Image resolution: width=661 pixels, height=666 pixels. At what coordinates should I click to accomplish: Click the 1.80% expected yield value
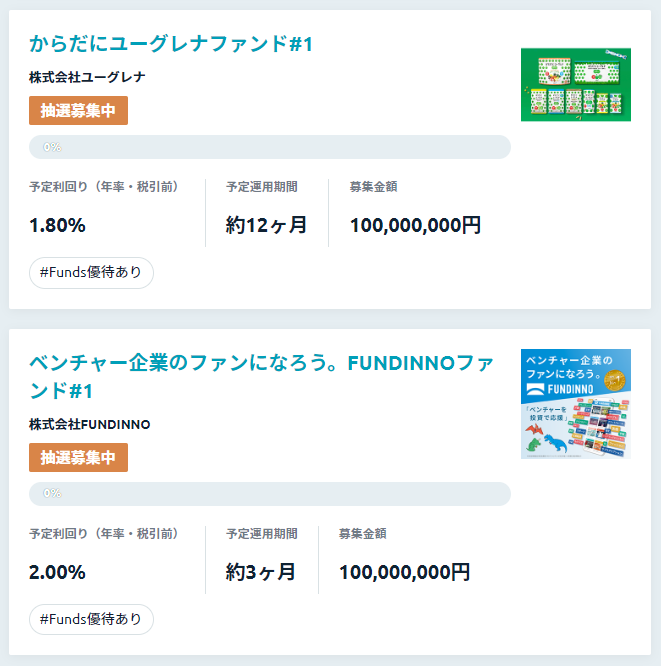pyautogui.click(x=57, y=225)
